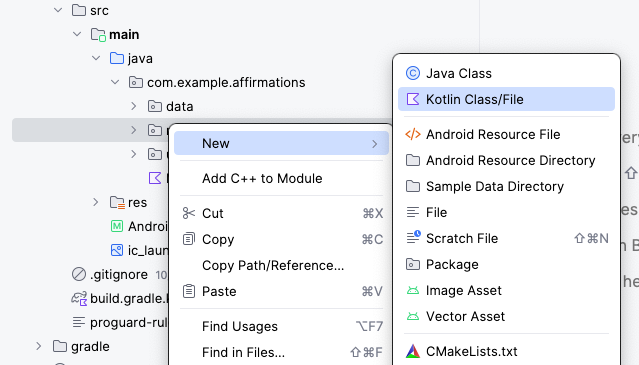
Task: Collapse the src folder
Action: pos(58,10)
